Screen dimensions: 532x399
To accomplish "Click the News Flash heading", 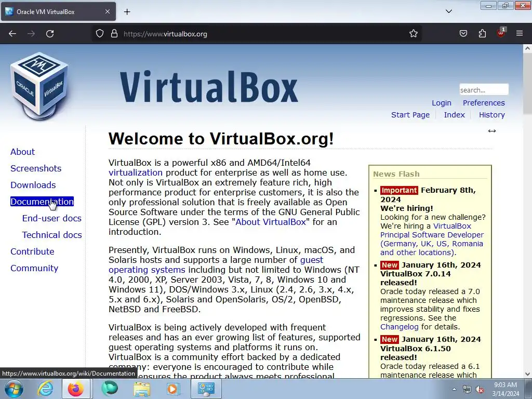I will coord(396,174).
